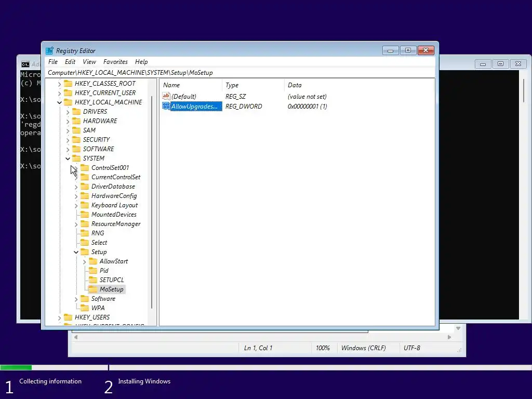Select the ControlSet001 folder icon
This screenshot has width=532, height=399.
click(x=85, y=168)
